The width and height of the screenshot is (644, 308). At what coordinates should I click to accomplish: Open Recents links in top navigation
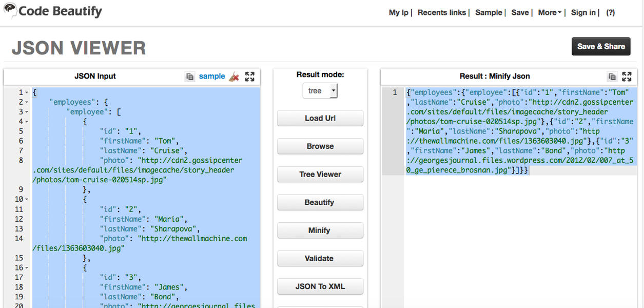(x=441, y=12)
